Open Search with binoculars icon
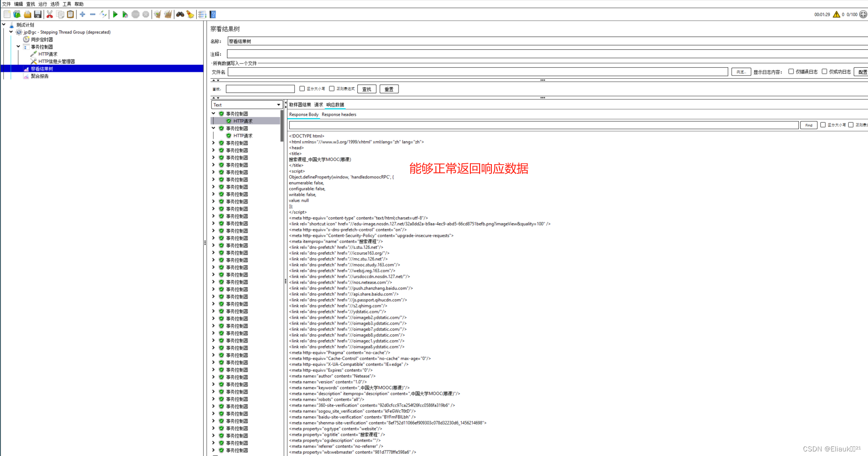This screenshot has height=456, width=868. pyautogui.click(x=180, y=15)
